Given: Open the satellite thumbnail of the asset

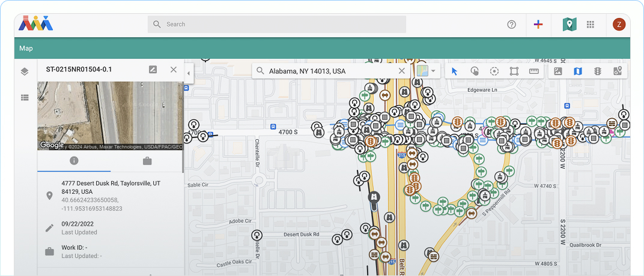Looking at the screenshot, I should click(110, 116).
